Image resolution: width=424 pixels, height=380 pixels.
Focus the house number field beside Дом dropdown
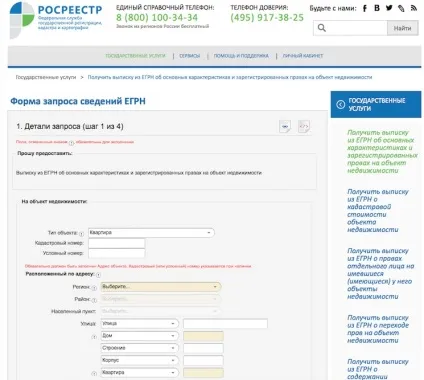[x=203, y=336]
